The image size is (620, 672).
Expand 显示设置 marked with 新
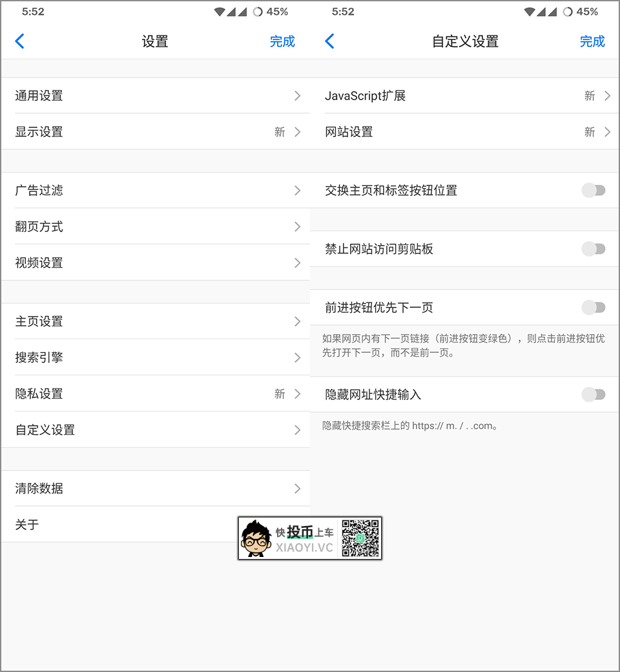155,131
